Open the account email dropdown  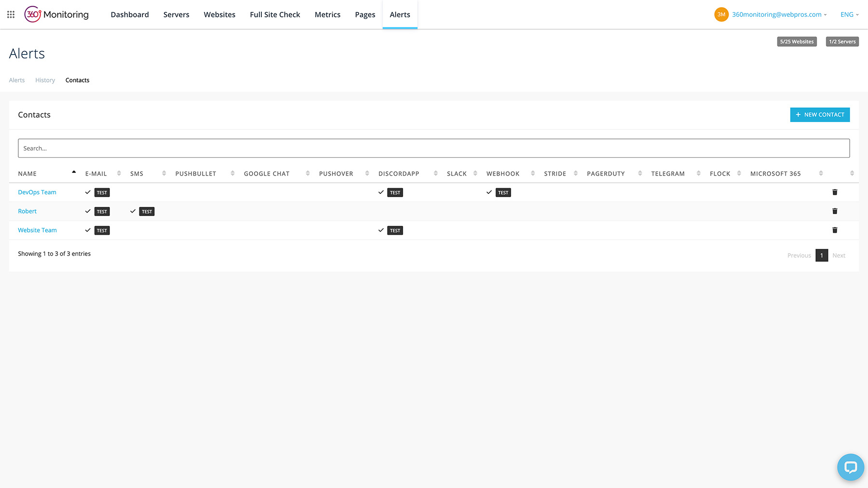(779, 14)
